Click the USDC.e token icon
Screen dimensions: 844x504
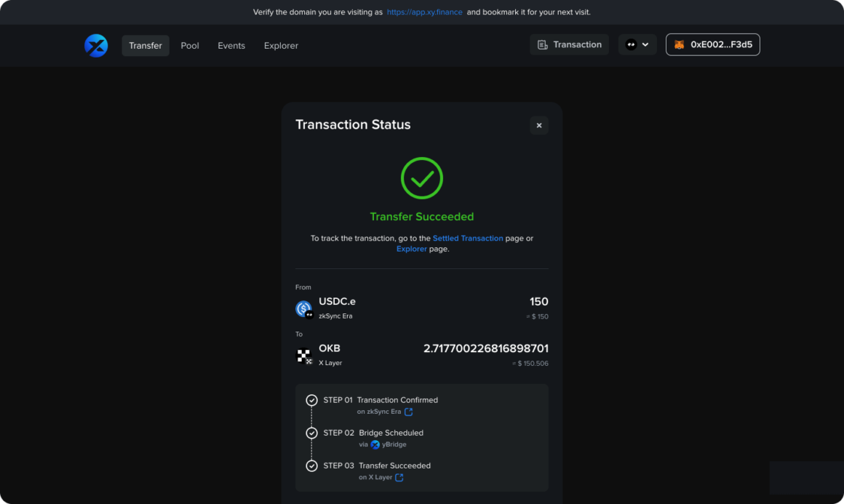303,308
